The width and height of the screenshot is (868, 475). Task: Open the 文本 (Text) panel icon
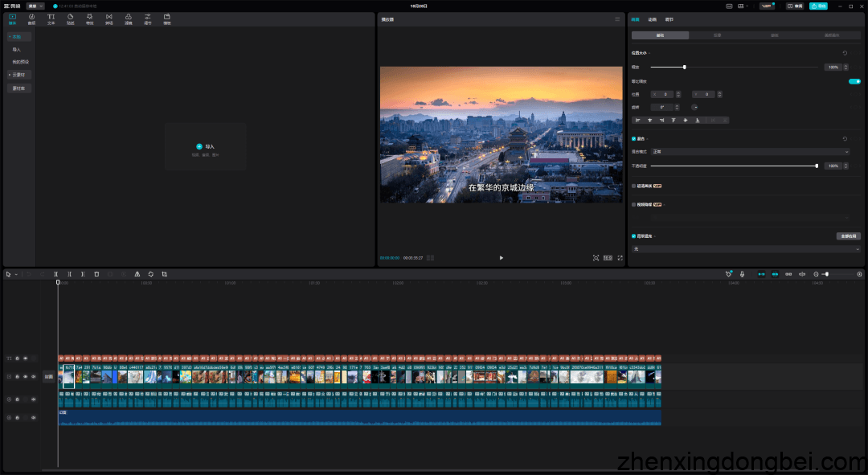51,18
